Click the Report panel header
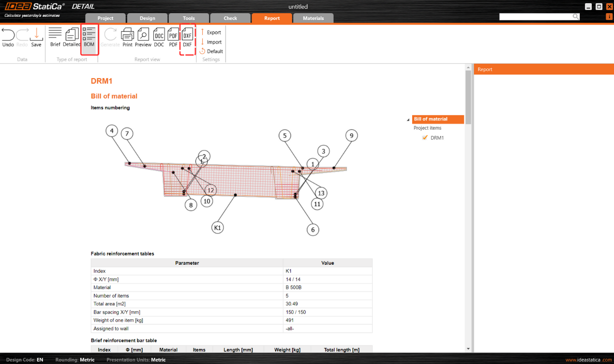 click(x=544, y=69)
